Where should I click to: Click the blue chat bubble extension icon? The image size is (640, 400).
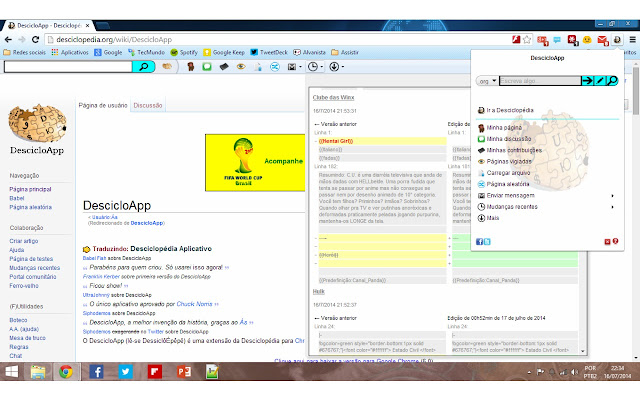click(557, 40)
